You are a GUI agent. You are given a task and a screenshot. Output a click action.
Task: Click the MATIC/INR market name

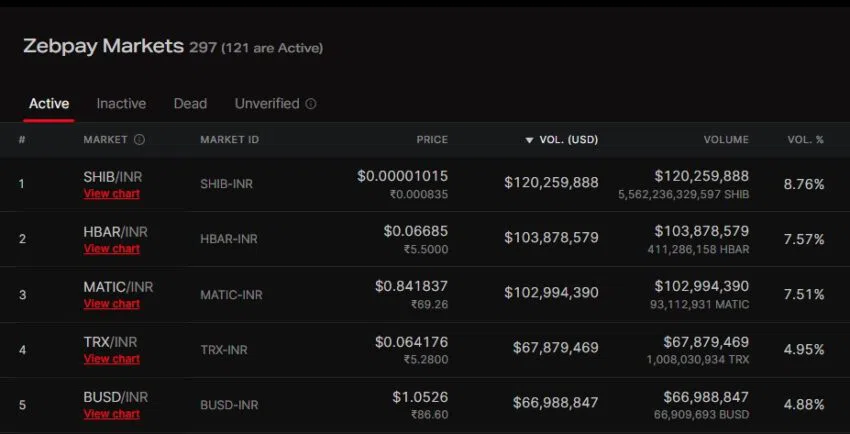pyautogui.click(x=118, y=287)
